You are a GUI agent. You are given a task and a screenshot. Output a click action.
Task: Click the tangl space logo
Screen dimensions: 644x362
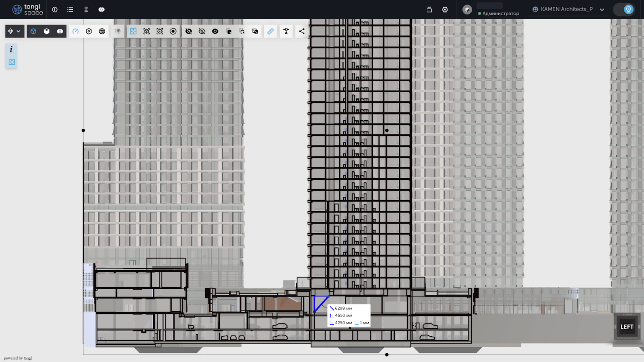coord(27,10)
